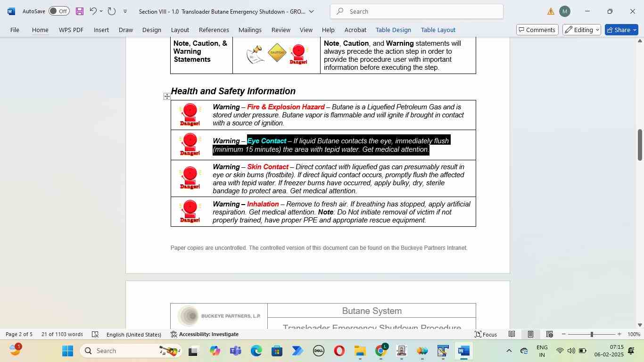Click the Danger icon in Eye Contact row

tap(190, 145)
